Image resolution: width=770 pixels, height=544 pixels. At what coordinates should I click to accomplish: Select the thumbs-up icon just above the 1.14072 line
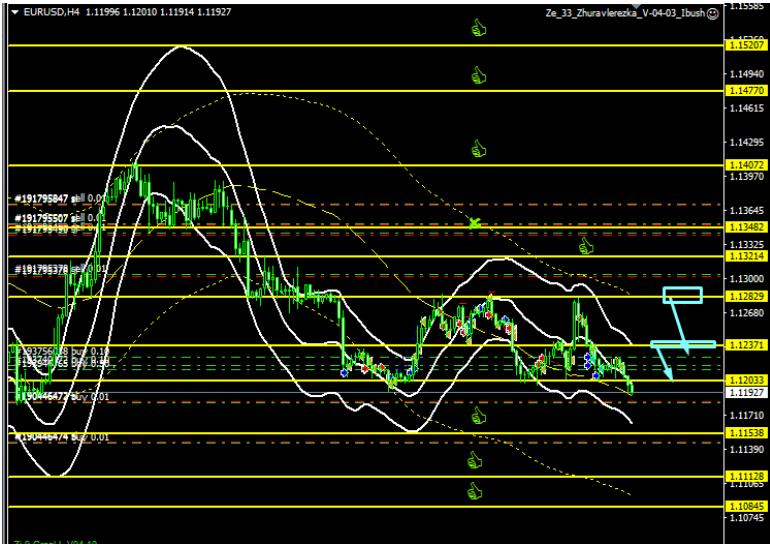479,148
